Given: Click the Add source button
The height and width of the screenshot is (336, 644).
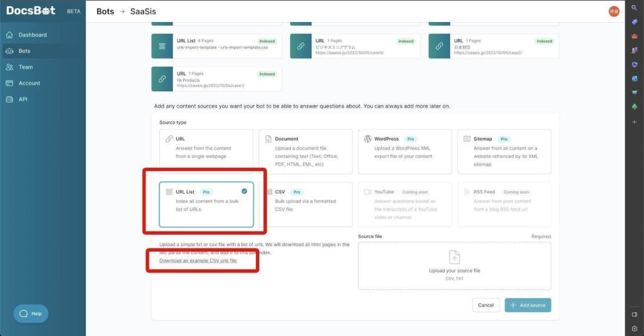Looking at the screenshot, I should pyautogui.click(x=528, y=305).
